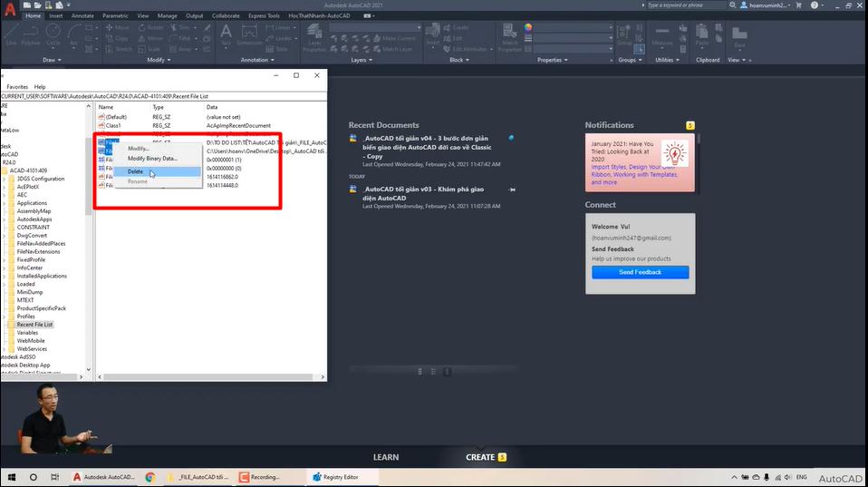The image size is (868, 487).
Task: Click the New file icon in the quick access toolbar
Action: click(x=27, y=5)
